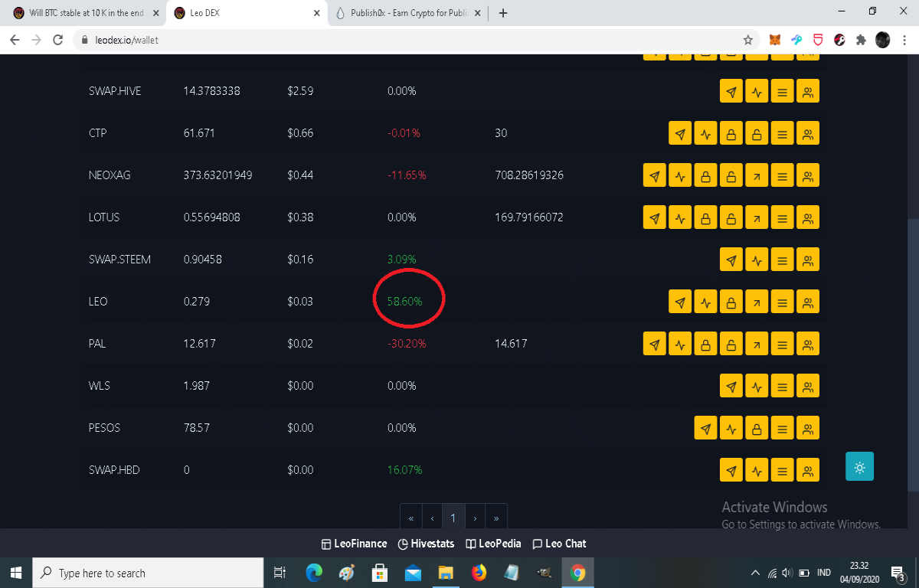Click the list icon in the LOTUS row
The height and width of the screenshot is (588, 919).
pyautogui.click(x=782, y=217)
